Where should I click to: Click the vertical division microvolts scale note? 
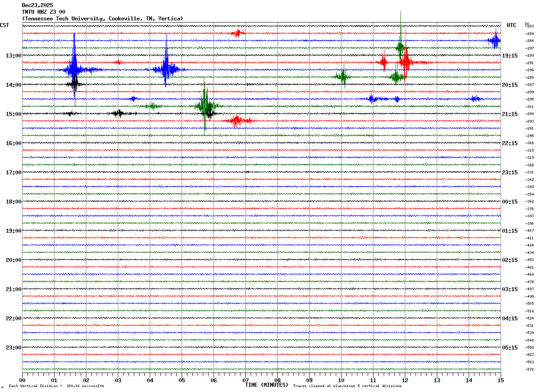[56, 386]
